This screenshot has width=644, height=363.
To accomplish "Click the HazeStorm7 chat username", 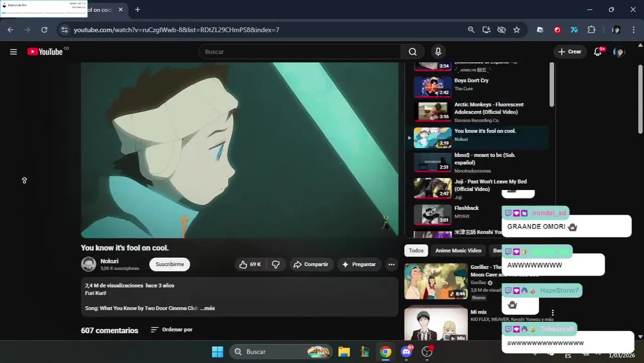I will (x=559, y=290).
